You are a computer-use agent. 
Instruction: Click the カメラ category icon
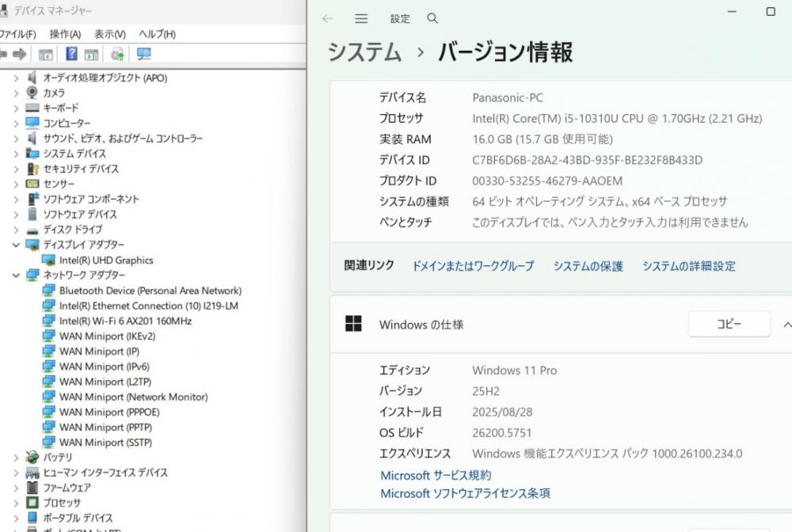(x=32, y=93)
